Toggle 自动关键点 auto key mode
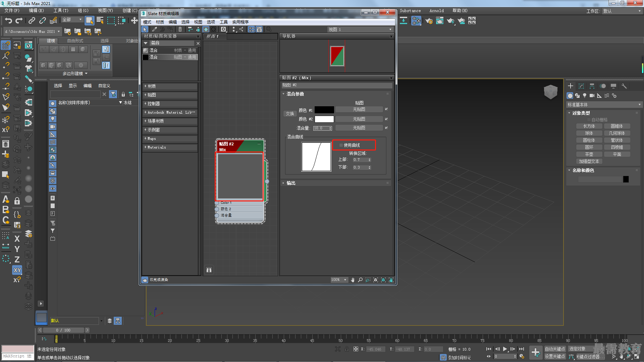 555,349
